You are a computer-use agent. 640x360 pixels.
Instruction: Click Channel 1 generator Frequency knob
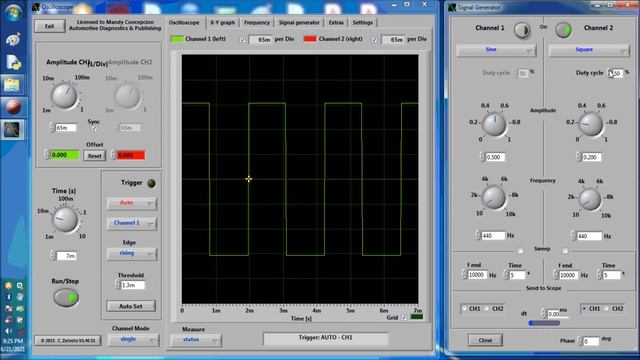tap(494, 197)
